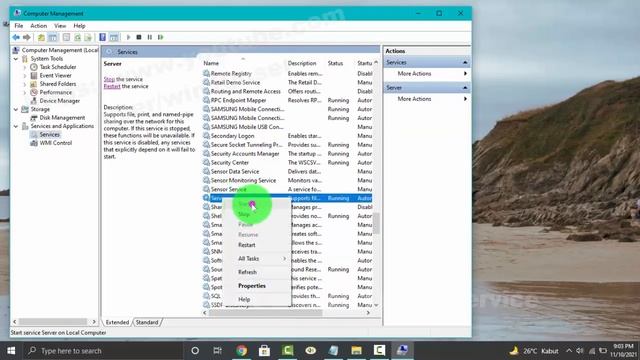
Task: Select Disk Management in the tree
Action: click(62, 118)
